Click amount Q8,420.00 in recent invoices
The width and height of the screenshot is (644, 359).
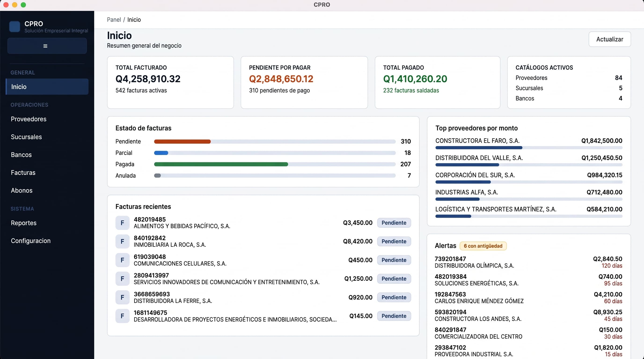[x=358, y=241]
